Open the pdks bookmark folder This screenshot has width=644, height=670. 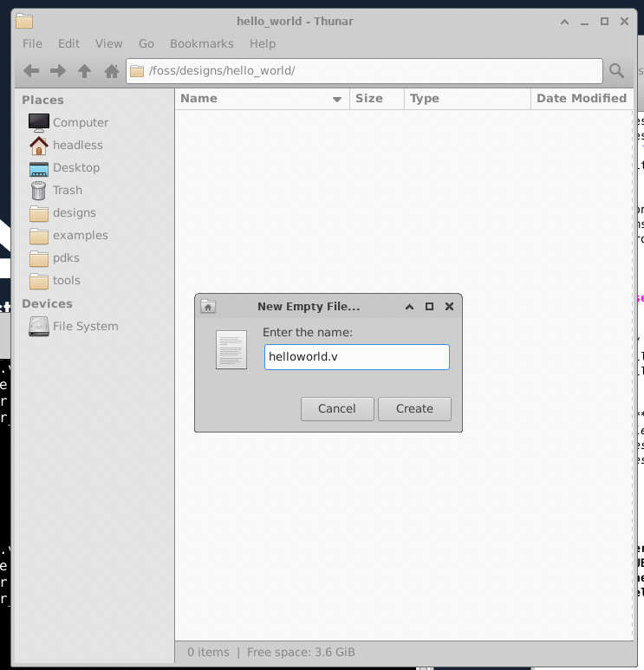point(66,257)
